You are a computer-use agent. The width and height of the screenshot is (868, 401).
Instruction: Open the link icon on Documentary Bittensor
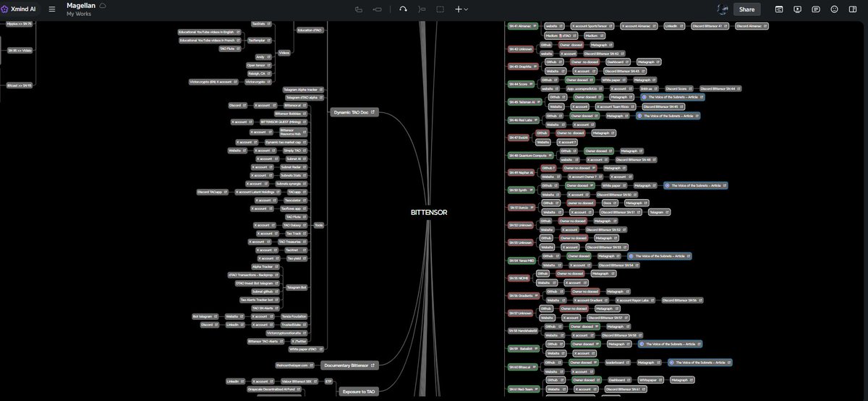(x=374, y=366)
